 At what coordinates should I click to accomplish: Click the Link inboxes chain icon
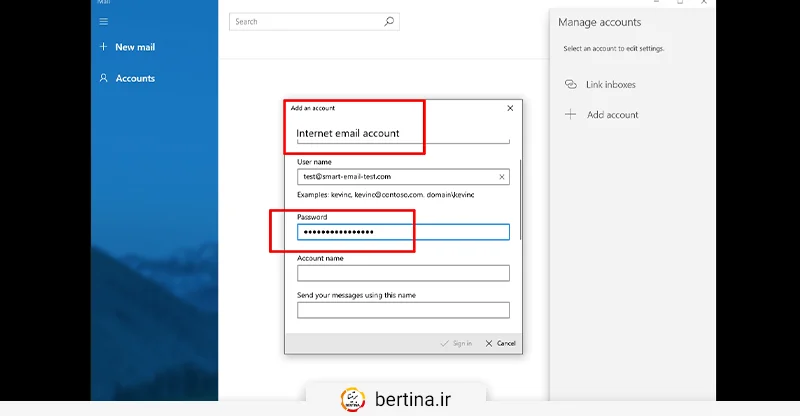571,85
